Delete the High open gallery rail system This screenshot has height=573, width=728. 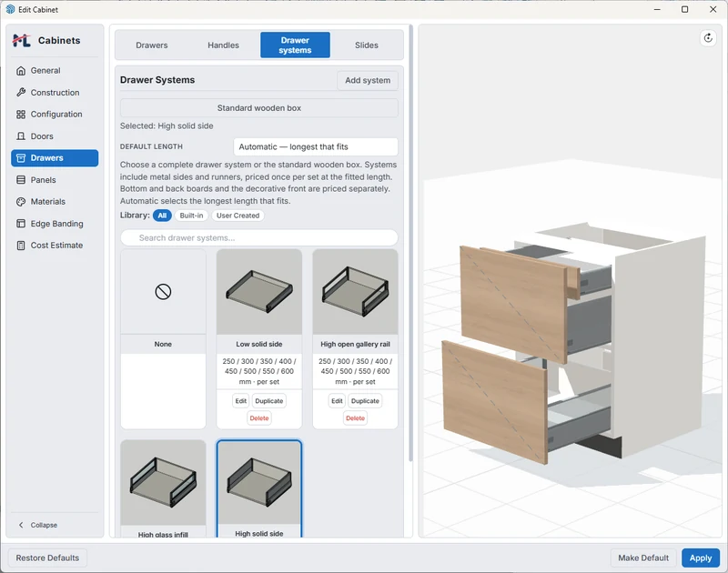(355, 418)
